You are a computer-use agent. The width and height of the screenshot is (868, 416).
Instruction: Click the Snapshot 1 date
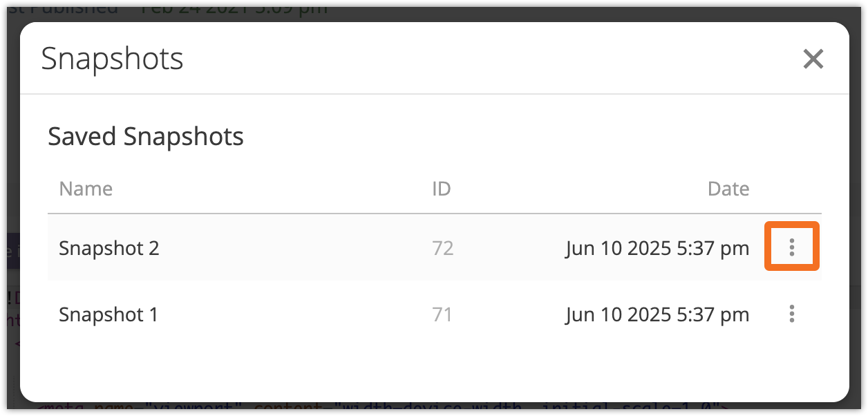pyautogui.click(x=657, y=315)
